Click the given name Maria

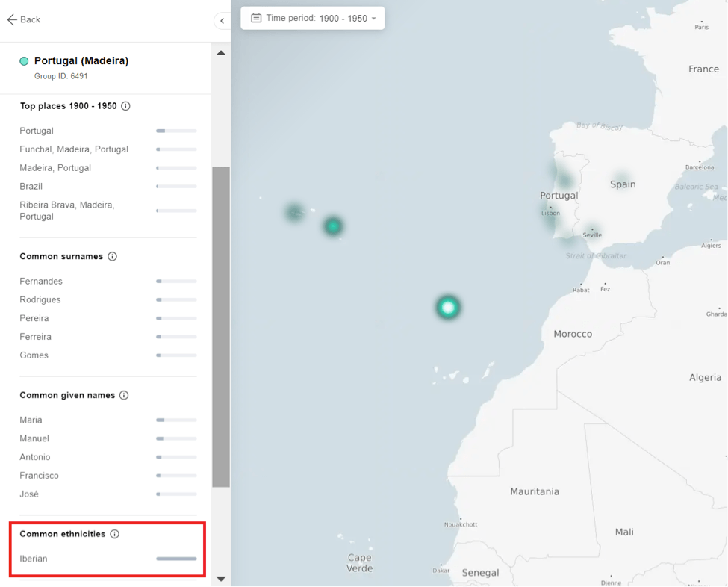tap(31, 420)
